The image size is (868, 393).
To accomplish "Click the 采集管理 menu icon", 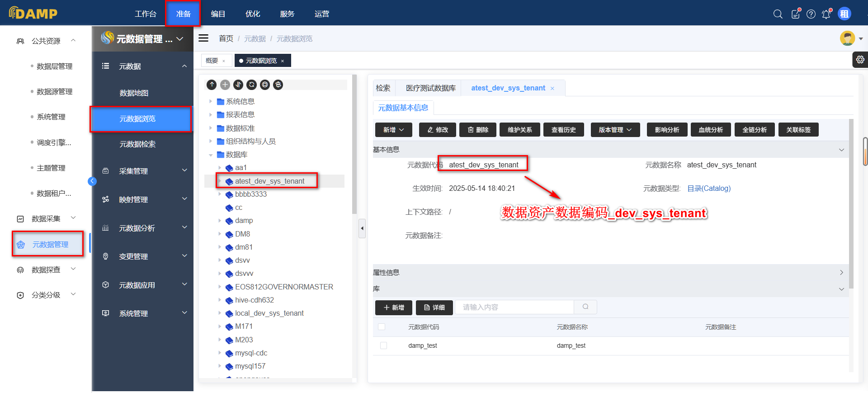I will click(x=106, y=171).
